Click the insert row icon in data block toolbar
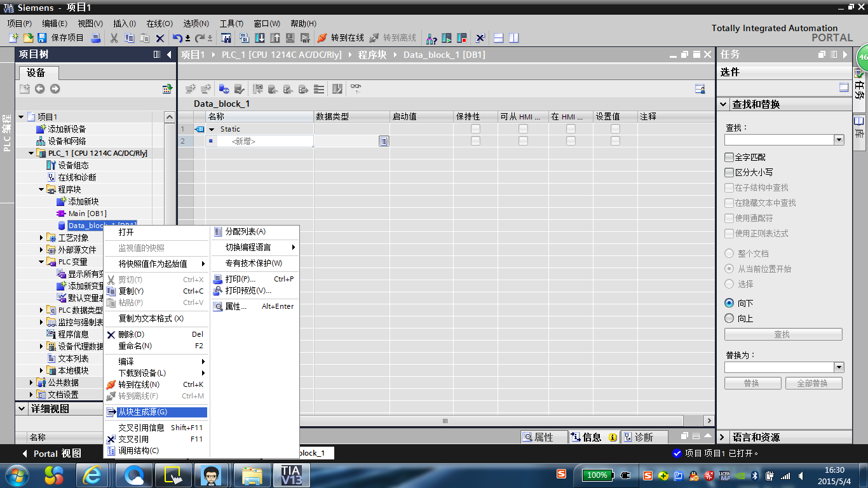Screen dimensions: 868x488 (190, 89)
